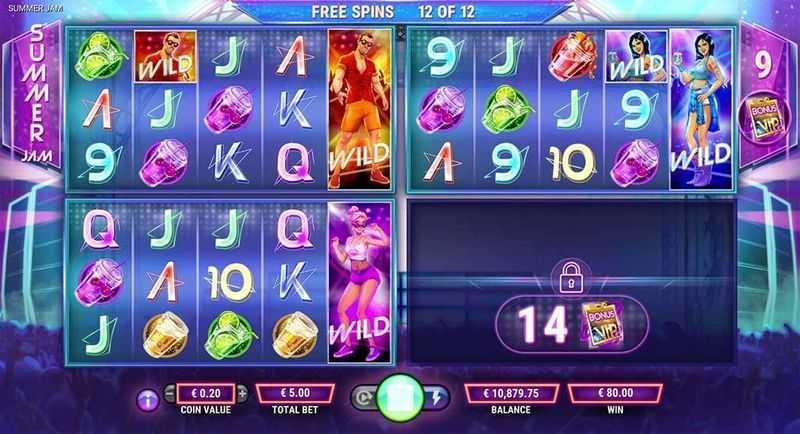Click the blue woman expanded wild reel
This screenshot has width=800, height=434.
pyautogui.click(x=700, y=109)
